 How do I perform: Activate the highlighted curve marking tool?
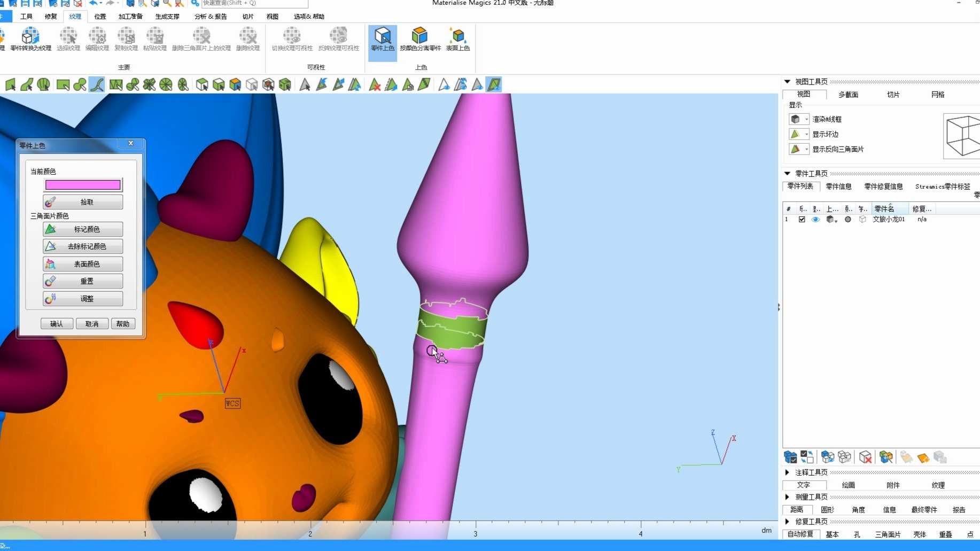click(97, 84)
